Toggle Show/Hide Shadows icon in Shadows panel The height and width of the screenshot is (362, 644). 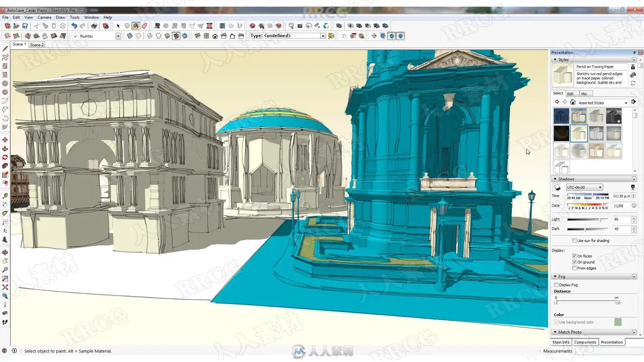click(558, 187)
